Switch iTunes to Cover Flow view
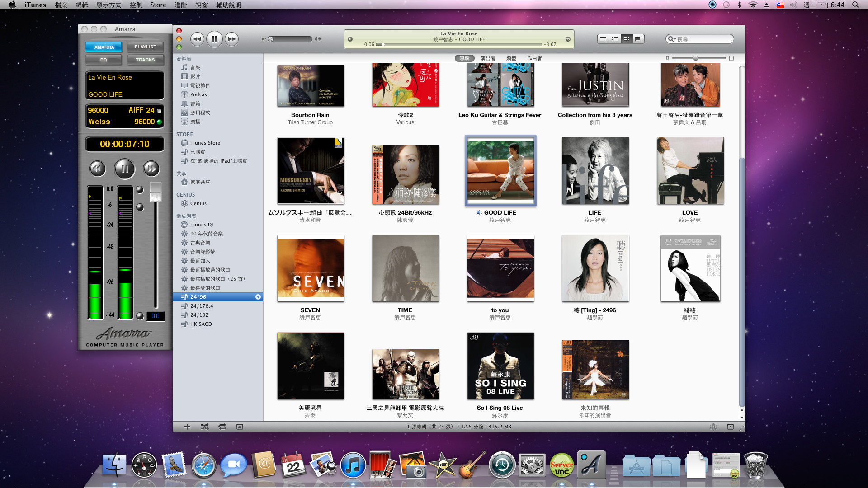This screenshot has height=488, width=868. [x=638, y=39]
